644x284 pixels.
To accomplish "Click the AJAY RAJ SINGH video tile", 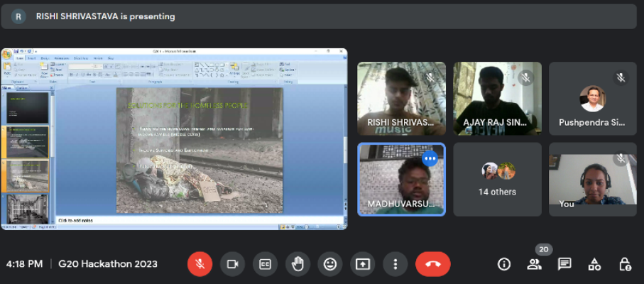I will coord(497,98).
